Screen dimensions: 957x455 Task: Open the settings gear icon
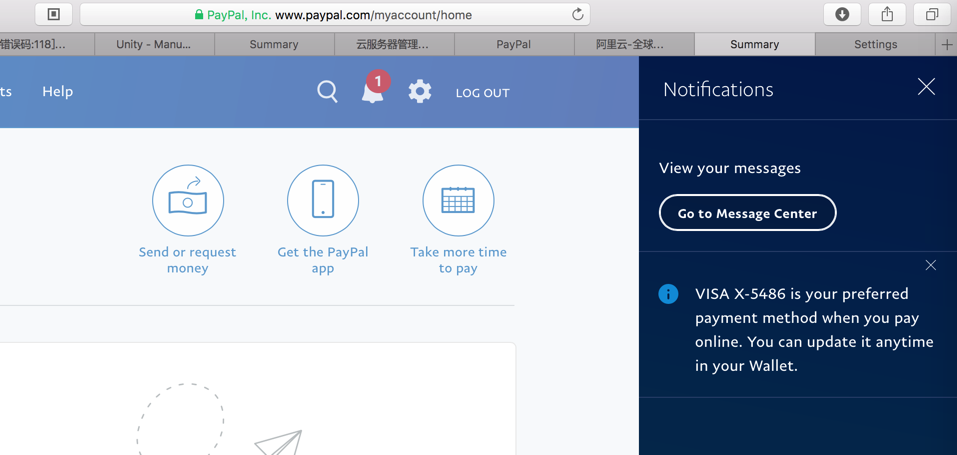coord(420,92)
